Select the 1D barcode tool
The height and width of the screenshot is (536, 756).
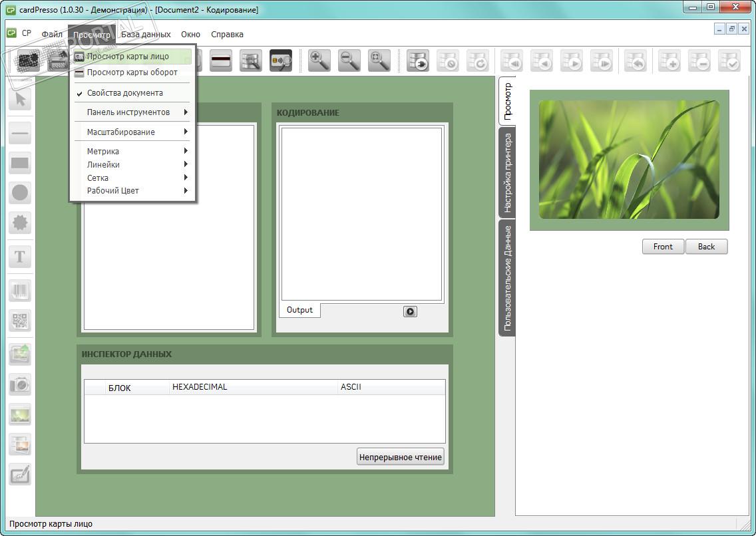click(x=20, y=291)
